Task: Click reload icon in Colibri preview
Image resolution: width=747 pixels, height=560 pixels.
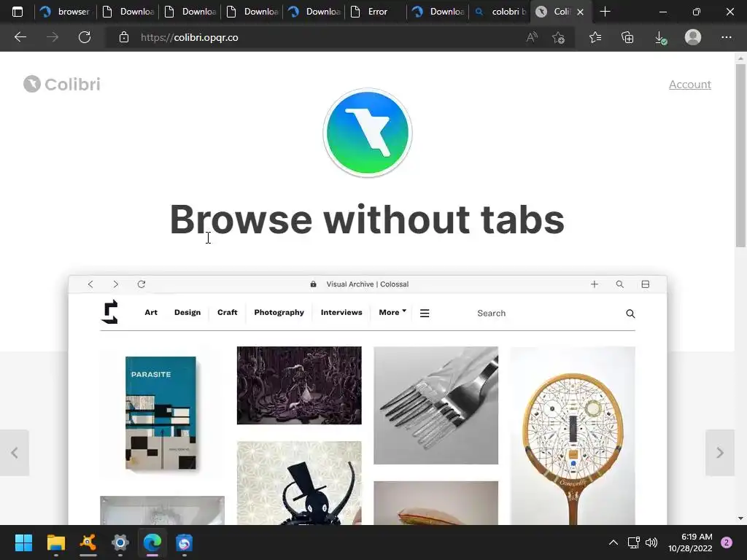Action: coord(142,284)
